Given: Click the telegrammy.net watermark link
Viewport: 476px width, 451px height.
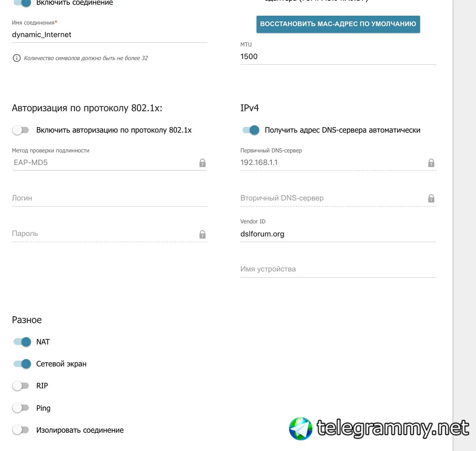Looking at the screenshot, I should [392, 428].
